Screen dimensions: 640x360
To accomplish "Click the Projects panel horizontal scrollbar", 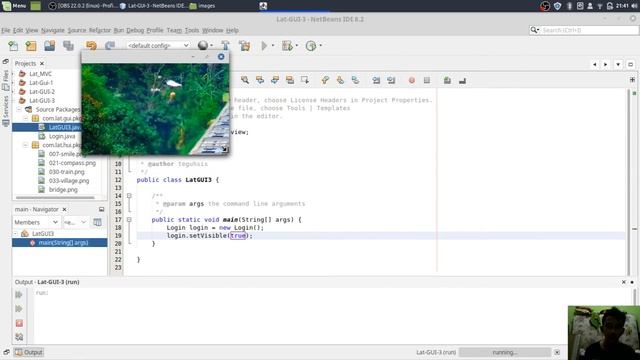I will click(x=55, y=198).
